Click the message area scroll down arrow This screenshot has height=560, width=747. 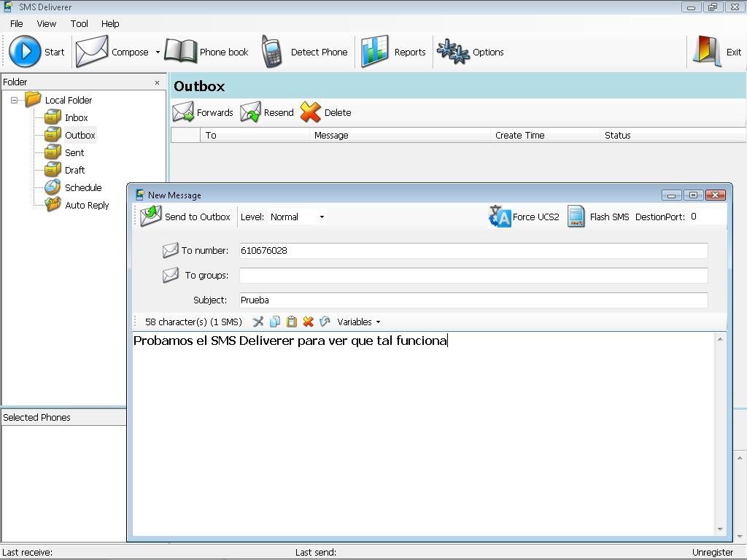point(720,529)
